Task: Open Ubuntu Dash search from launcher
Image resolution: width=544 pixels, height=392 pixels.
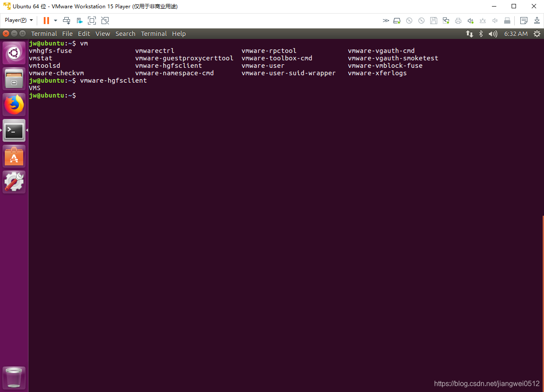Action: click(14, 53)
